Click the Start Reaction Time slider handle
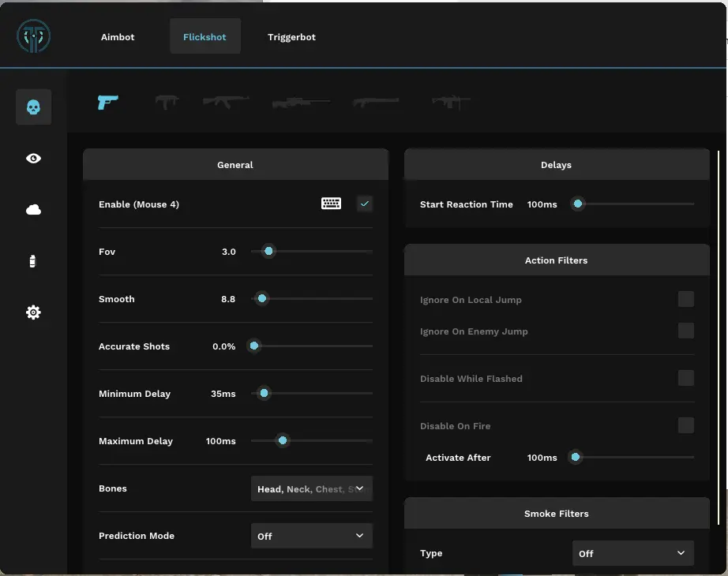The image size is (728, 576). pos(577,204)
